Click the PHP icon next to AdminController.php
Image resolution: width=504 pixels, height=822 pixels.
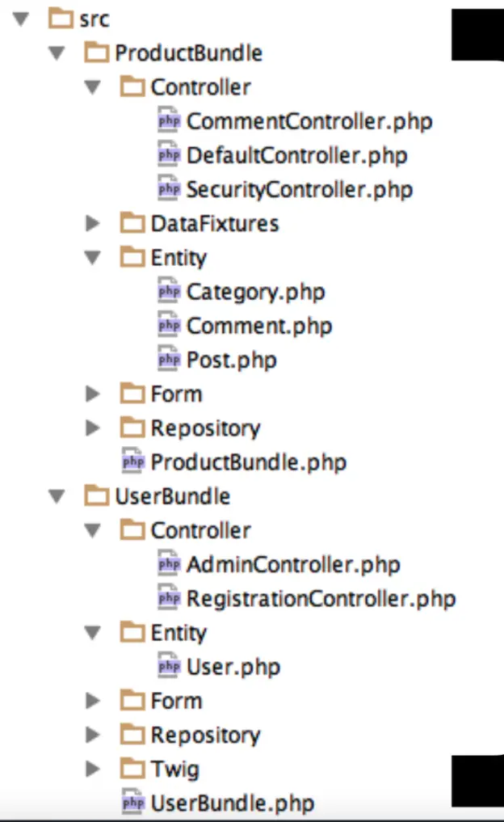pyautogui.click(x=168, y=564)
